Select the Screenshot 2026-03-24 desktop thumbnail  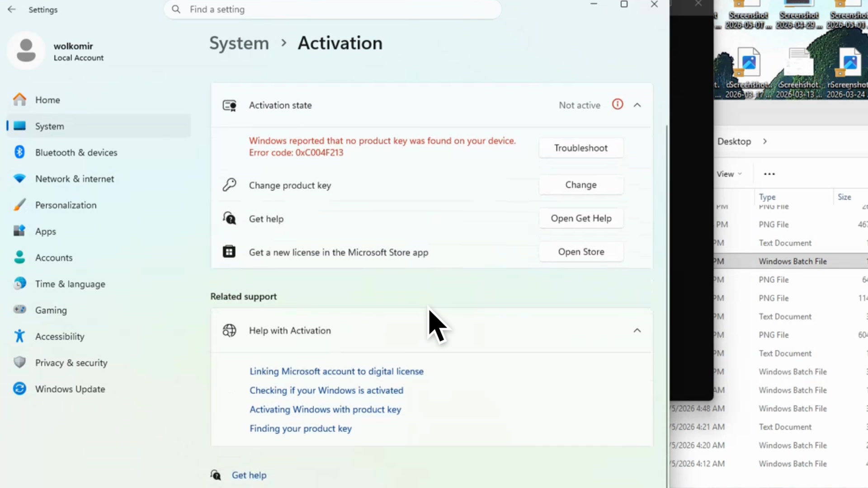click(x=849, y=72)
